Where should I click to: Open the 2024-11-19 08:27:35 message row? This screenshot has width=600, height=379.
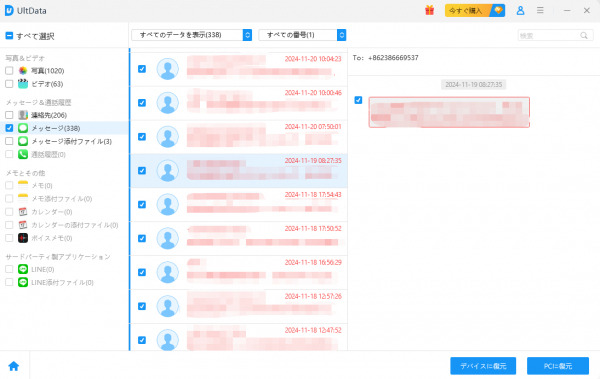[x=239, y=171]
